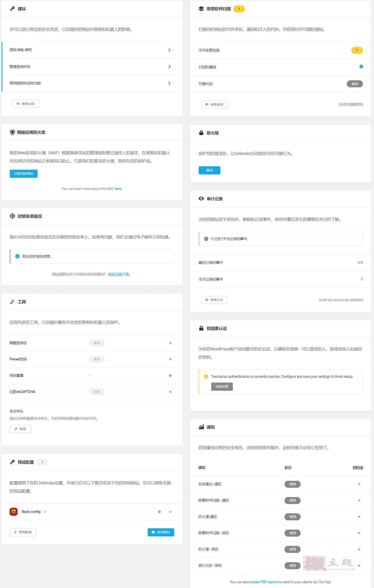The height and width of the screenshot is (588, 374).
Task: Click the plus icon next to Pwned密码
Action: [170, 359]
